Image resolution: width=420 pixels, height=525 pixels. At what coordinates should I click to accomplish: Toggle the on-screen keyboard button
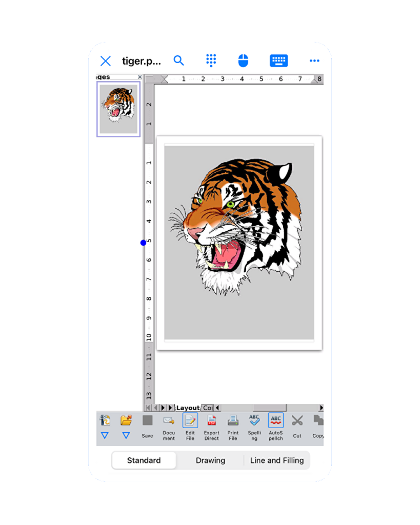coord(278,60)
